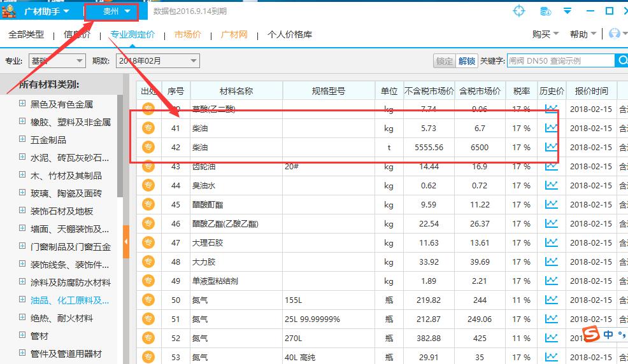This screenshot has height=364, width=628.
Task: Click the 专 source badge for row 42
Action: (148, 147)
